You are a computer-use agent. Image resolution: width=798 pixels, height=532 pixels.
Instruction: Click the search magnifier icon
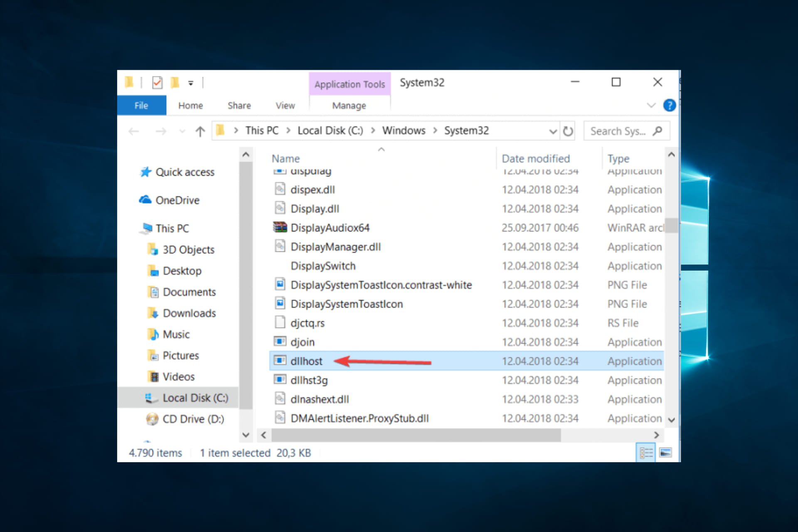[658, 131]
